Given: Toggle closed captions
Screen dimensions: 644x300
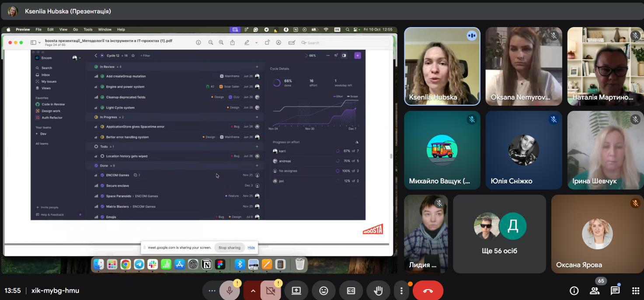Looking at the screenshot, I should (351, 291).
